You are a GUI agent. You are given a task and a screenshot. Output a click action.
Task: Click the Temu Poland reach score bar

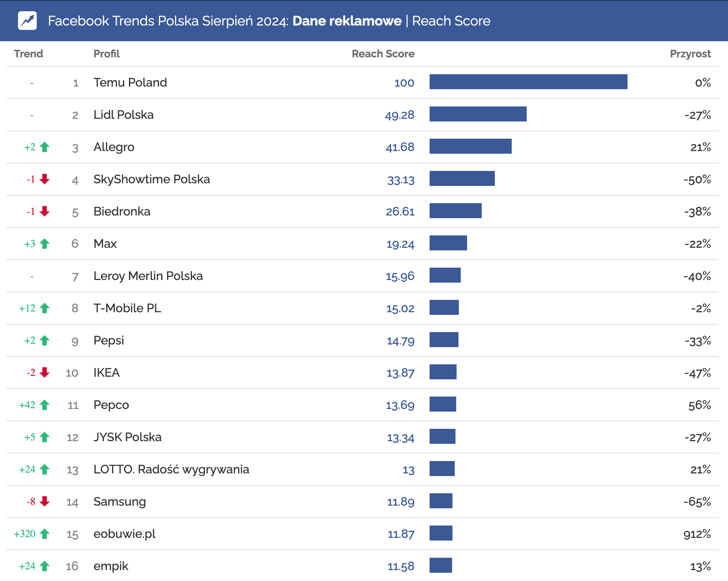(529, 82)
